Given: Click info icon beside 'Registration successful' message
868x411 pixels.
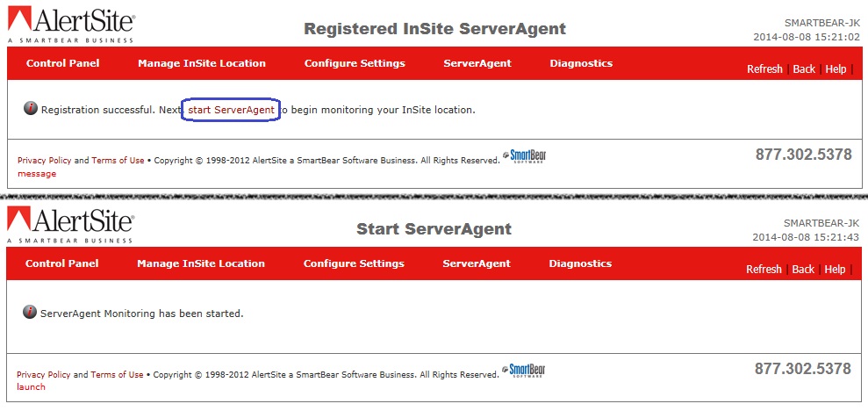Looking at the screenshot, I should pos(31,108).
